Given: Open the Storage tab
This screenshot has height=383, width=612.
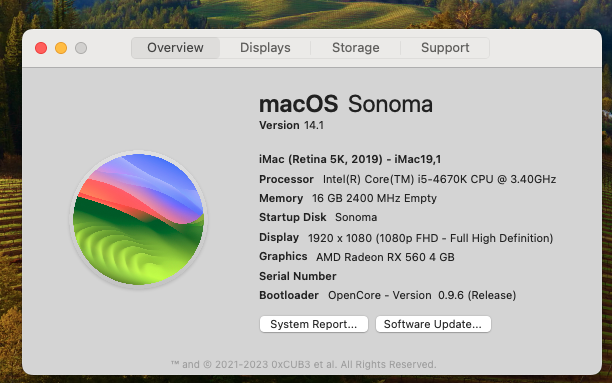Looking at the screenshot, I should (x=356, y=48).
